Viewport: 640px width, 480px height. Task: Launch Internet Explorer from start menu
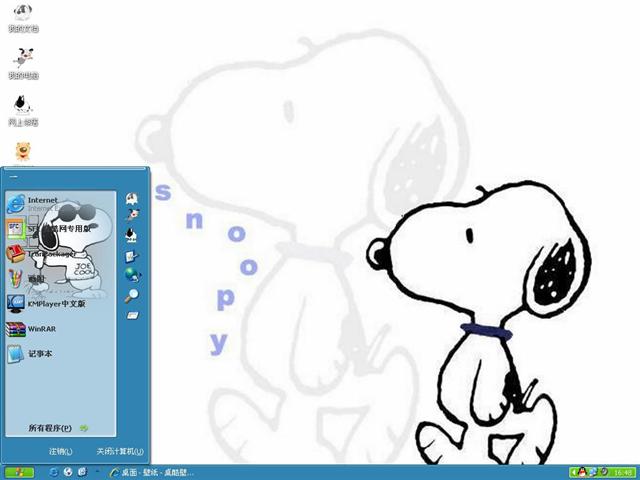click(61, 204)
